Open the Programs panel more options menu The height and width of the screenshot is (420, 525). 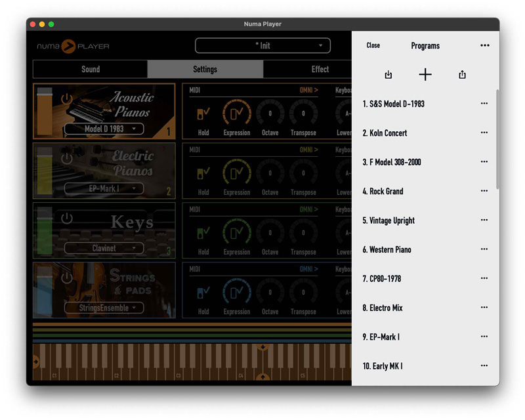coord(484,45)
